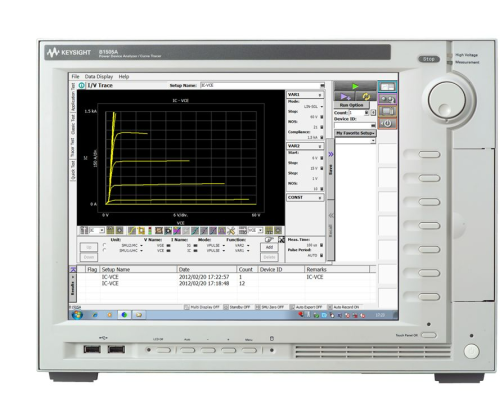Open the Data Display menu
This screenshot has height=399, width=500.
pos(99,77)
